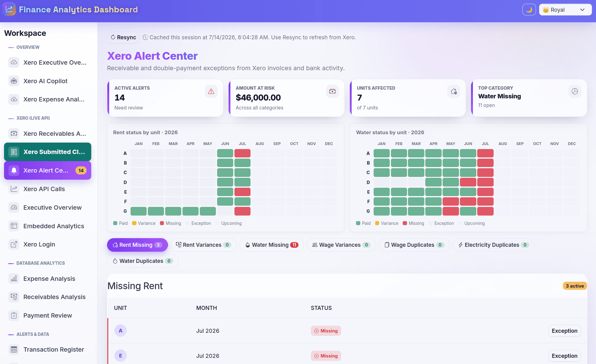Click the 3 active badge
This screenshot has height=364, width=596.
pyautogui.click(x=575, y=286)
